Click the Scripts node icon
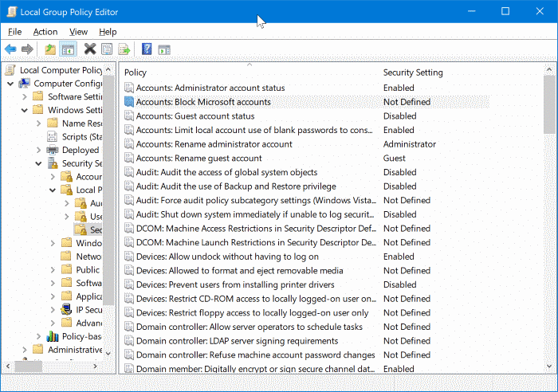The width and height of the screenshot is (558, 392). 53,136
